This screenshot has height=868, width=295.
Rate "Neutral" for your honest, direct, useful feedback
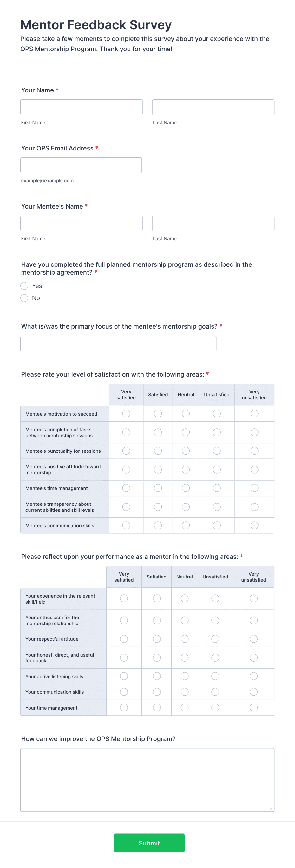click(x=184, y=658)
